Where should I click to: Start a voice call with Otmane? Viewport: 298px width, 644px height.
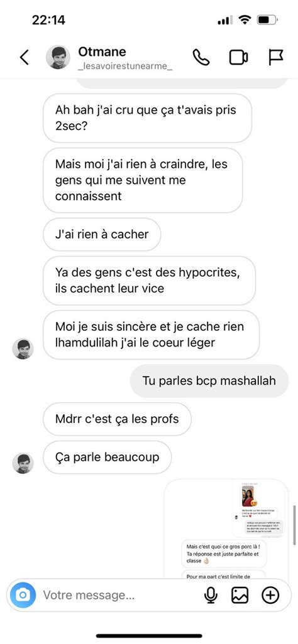201,58
